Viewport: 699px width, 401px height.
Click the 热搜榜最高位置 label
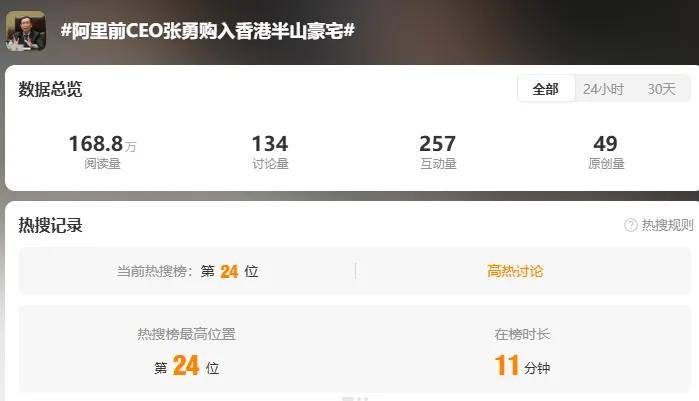click(186, 334)
